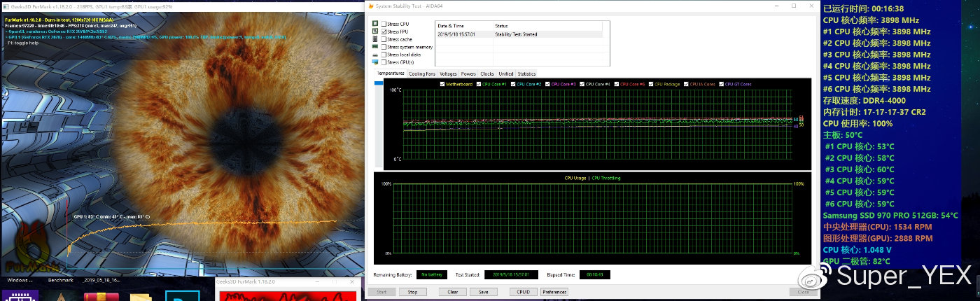This screenshot has width=980, height=301.
Task: Click the blue temperature graph slider
Action: click(379, 84)
